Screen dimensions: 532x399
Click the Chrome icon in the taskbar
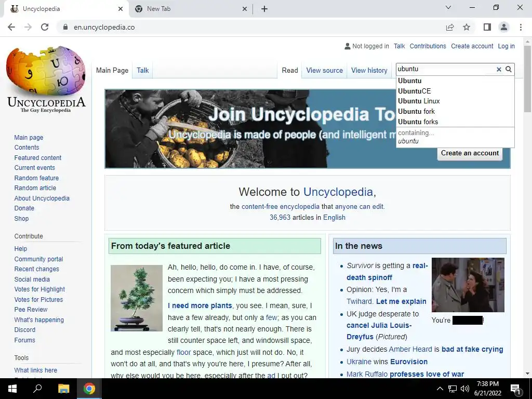click(x=89, y=389)
